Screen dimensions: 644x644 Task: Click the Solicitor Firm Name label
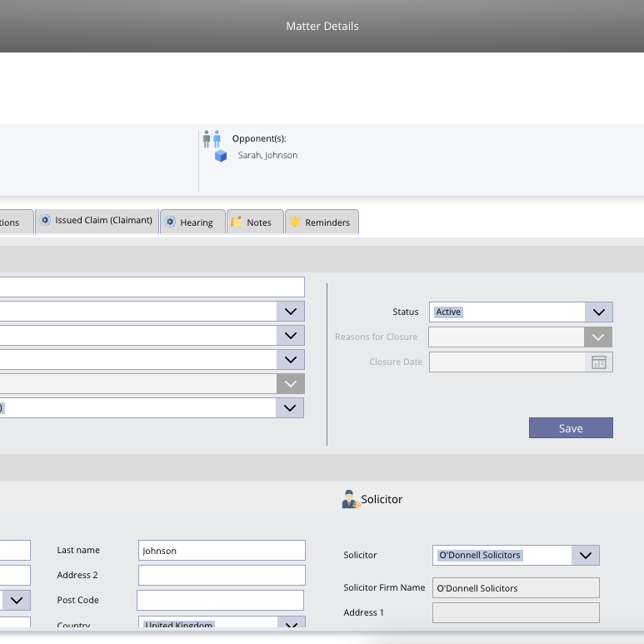(384, 587)
